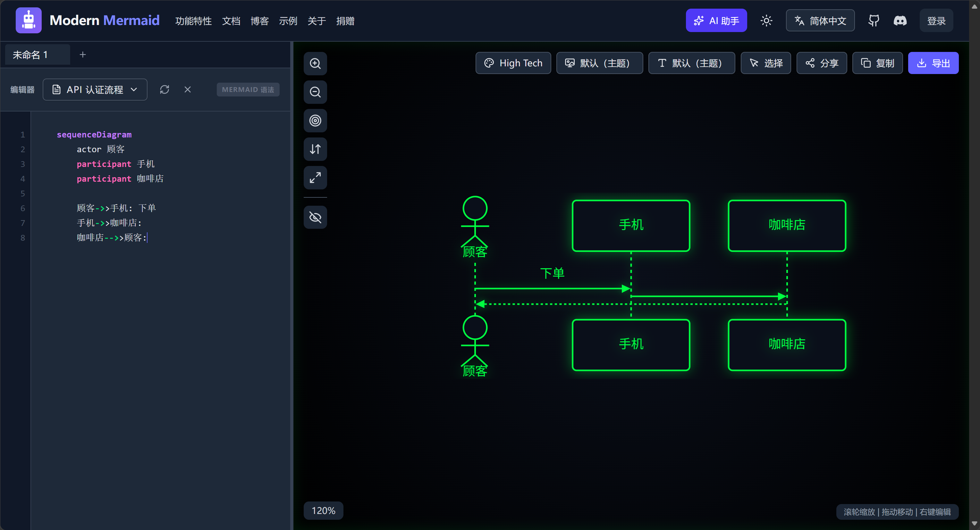Zoom in on the diagram preview
The image size is (980, 530).
(315, 63)
